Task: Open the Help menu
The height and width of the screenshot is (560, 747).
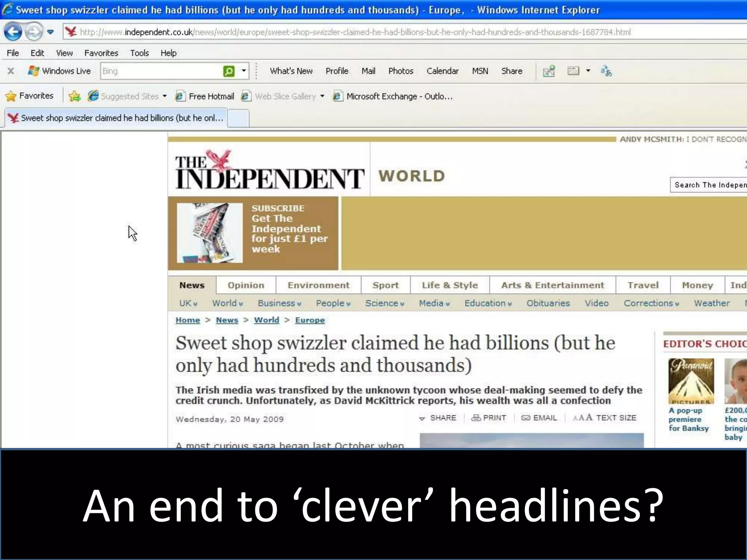Action: [169, 53]
